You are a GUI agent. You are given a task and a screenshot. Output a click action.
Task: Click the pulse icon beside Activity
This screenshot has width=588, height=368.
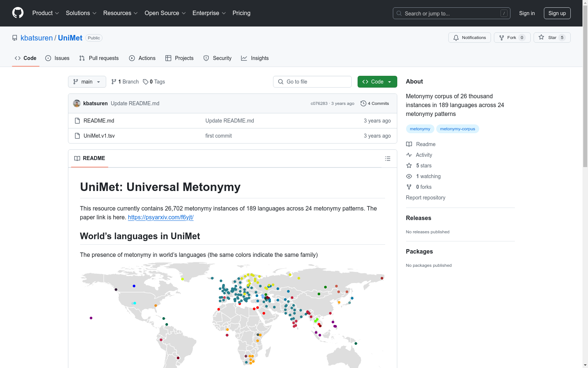coord(409,155)
